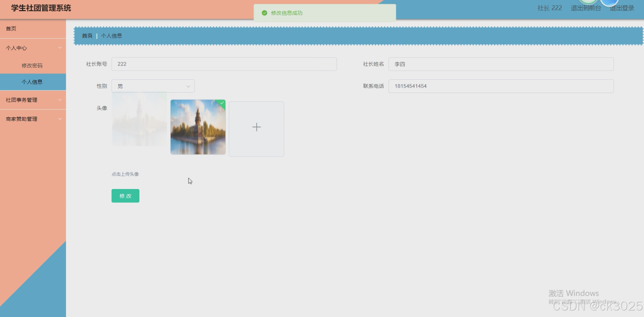This screenshot has height=317, width=644.
Task: Expand the 个人中心 chevron arrow
Action: coord(60,48)
